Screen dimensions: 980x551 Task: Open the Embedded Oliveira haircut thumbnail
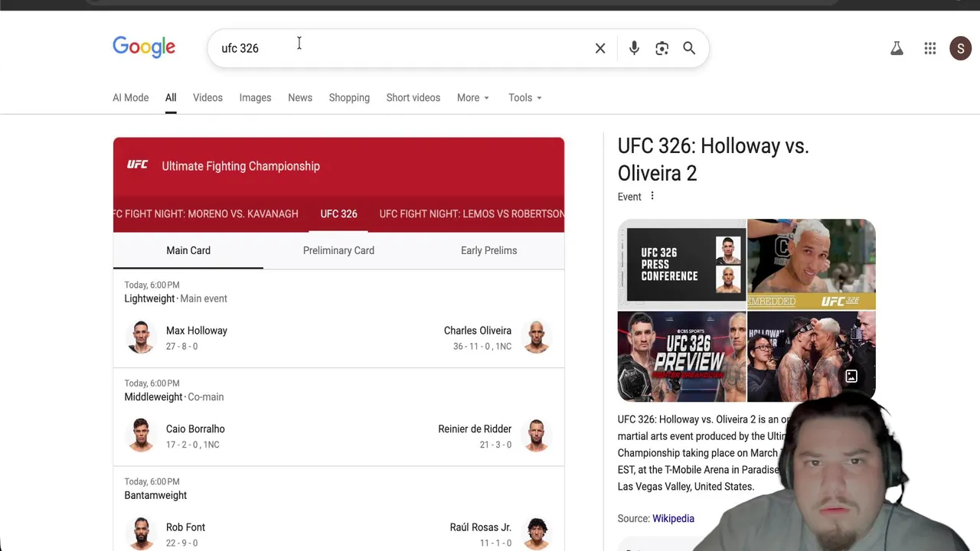tap(811, 264)
